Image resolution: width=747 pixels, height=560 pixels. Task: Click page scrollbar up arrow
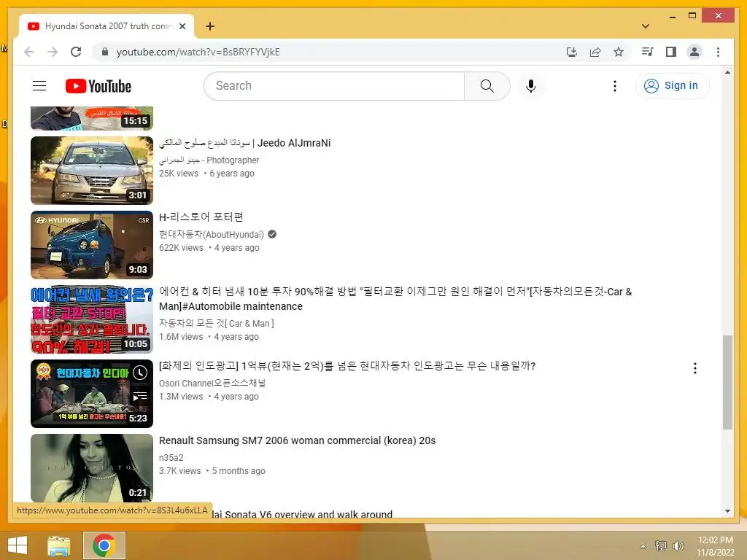(x=727, y=72)
